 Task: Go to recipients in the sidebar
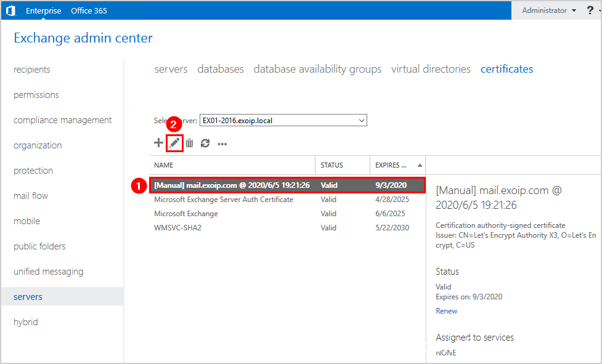pyautogui.click(x=32, y=70)
